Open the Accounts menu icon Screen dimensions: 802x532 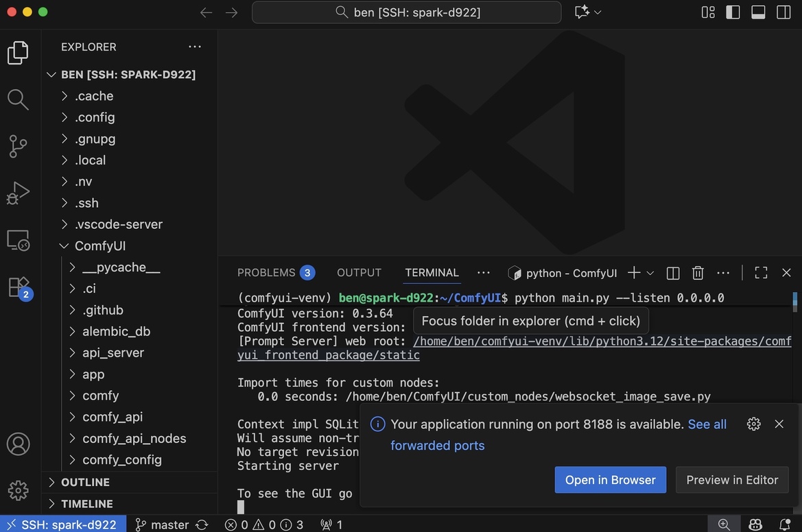(x=18, y=444)
